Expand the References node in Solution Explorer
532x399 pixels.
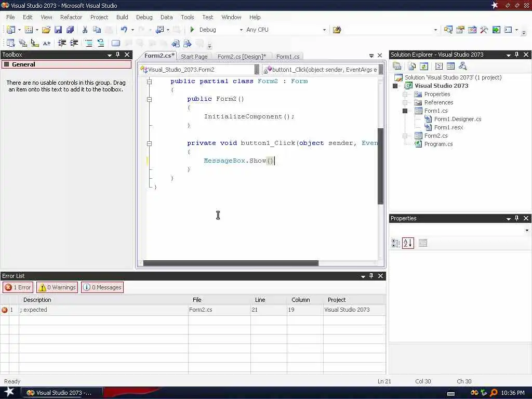(x=405, y=102)
